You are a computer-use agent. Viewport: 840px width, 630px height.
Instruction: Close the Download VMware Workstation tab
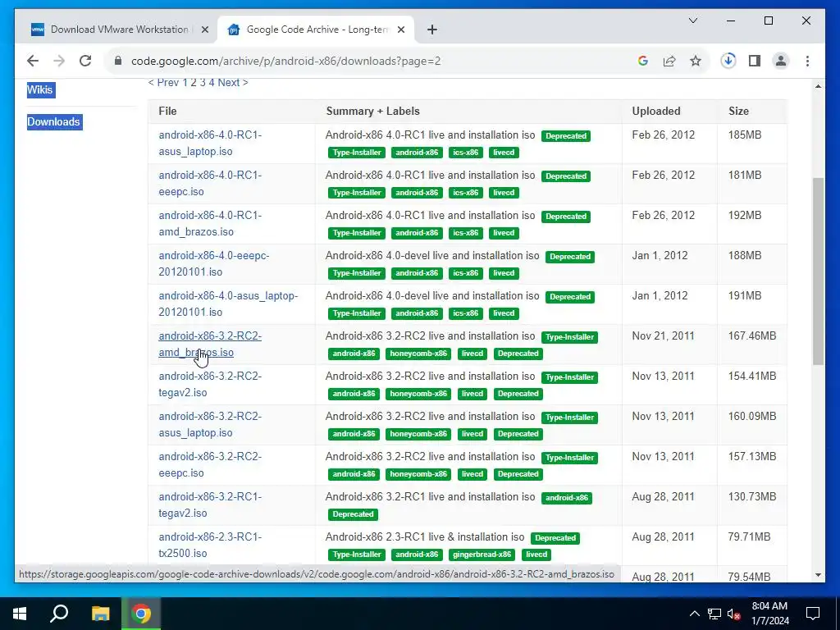click(204, 30)
